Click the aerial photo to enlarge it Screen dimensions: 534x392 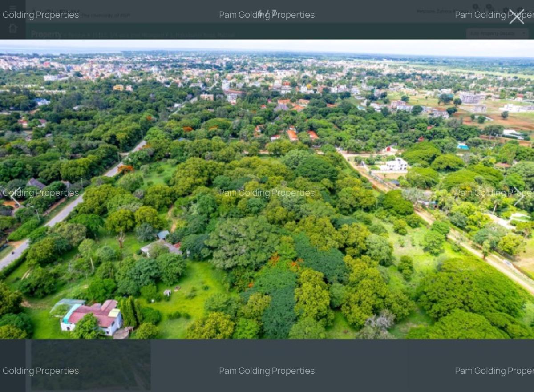tap(267, 191)
